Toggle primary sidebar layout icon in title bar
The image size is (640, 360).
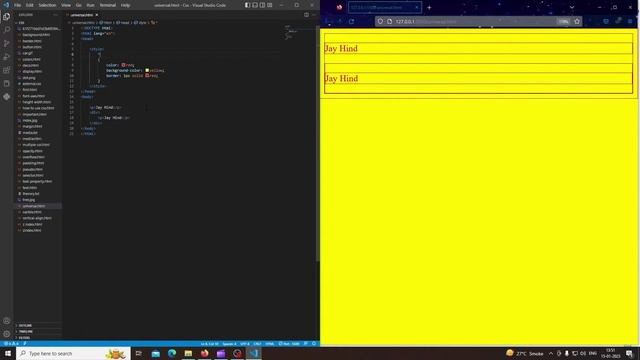(247, 5)
